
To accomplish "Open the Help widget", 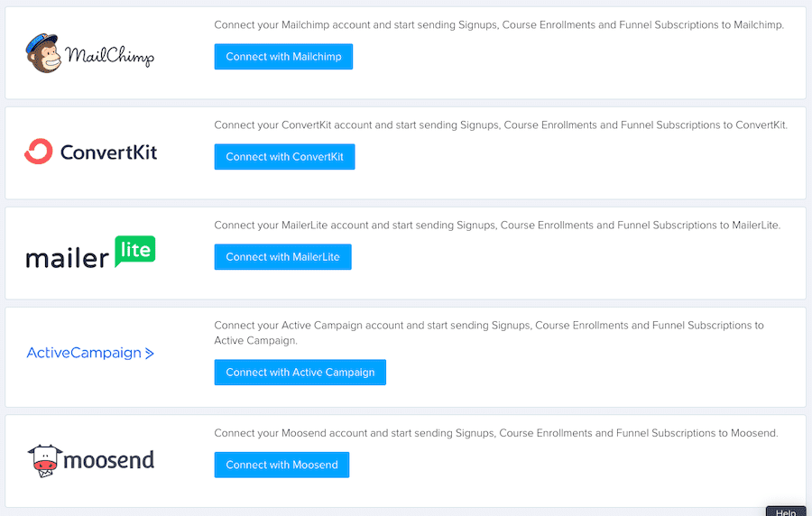I will point(786,511).
